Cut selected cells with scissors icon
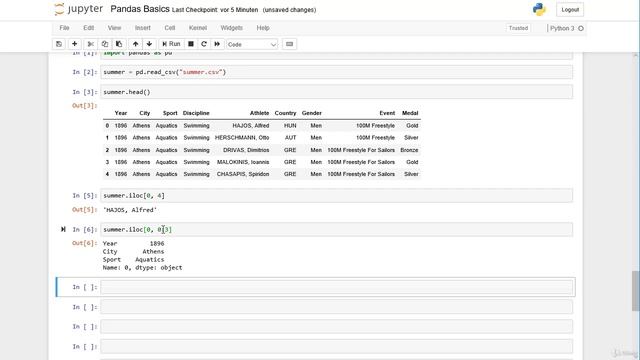This screenshot has width=640, height=360. [91, 44]
